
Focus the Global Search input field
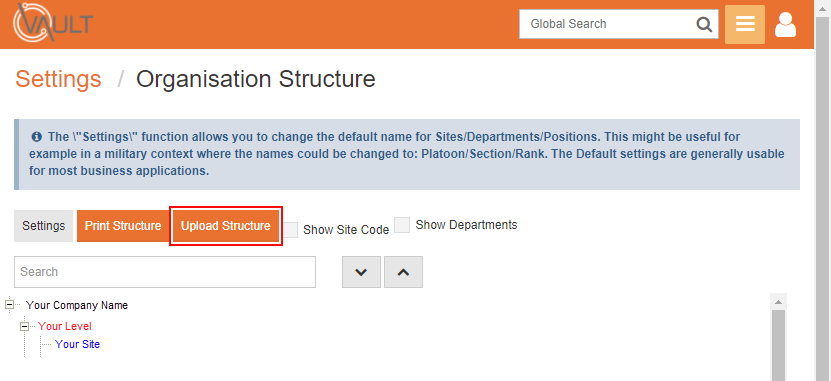[608, 24]
